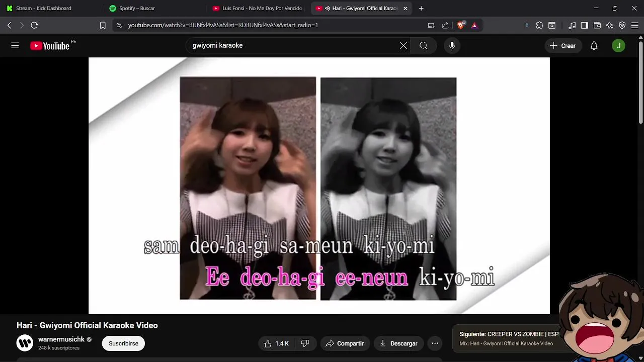Open the Siguiente mix playlist panel

coord(506,339)
